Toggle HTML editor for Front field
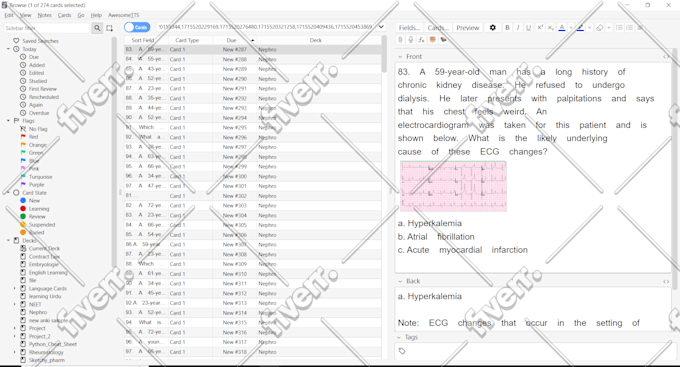The height and width of the screenshot is (367, 680). (666, 57)
